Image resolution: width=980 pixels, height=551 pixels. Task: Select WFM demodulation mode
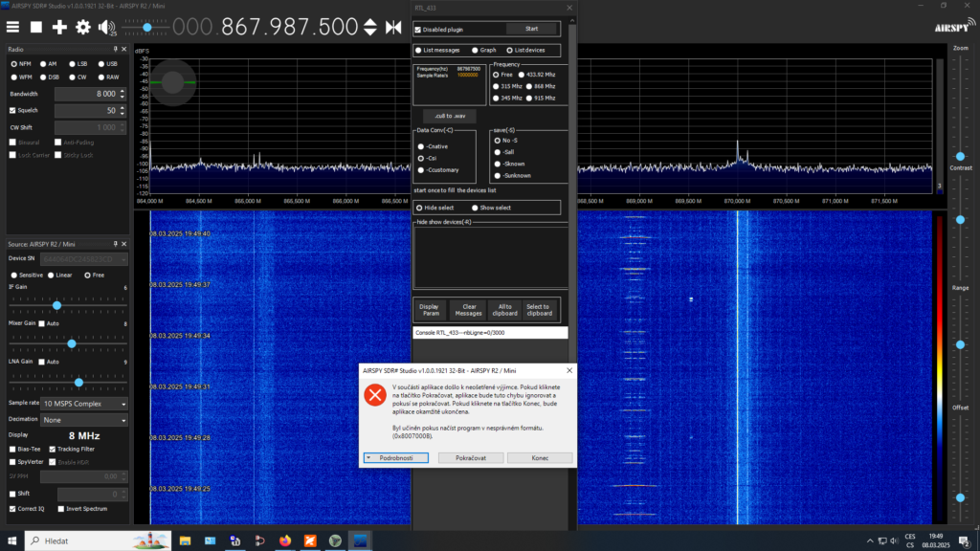click(13, 77)
